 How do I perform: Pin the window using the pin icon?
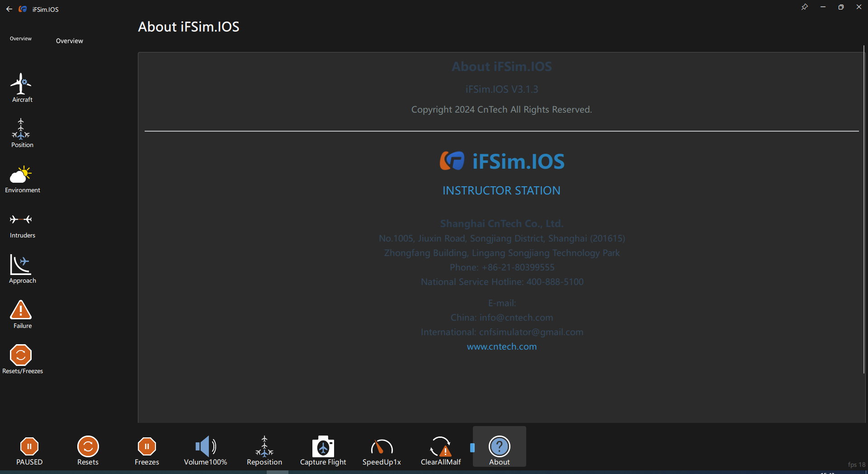tap(804, 7)
